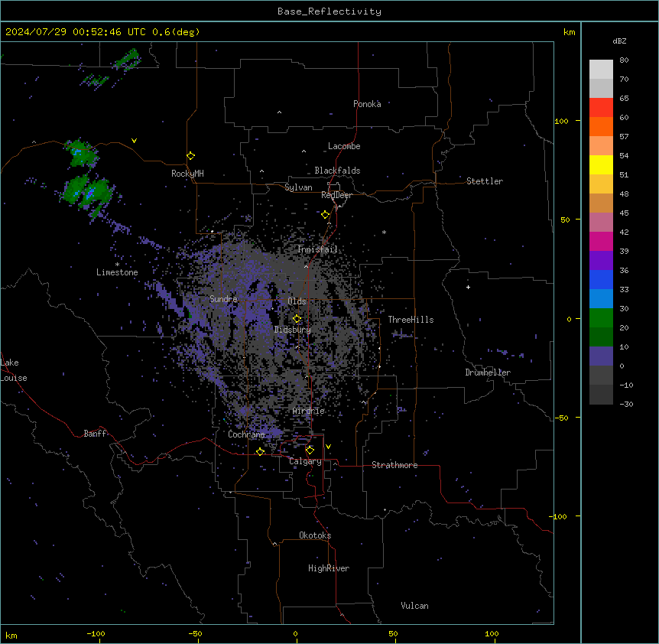Image resolution: width=659 pixels, height=644 pixels.
Task: Click the Lacombe city label
Action: [344, 146]
